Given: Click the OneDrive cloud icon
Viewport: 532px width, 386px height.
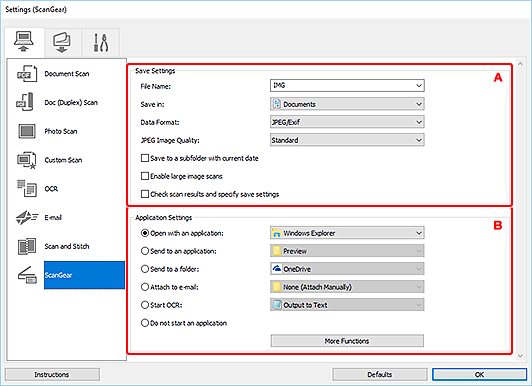Looking at the screenshot, I should pos(277,268).
